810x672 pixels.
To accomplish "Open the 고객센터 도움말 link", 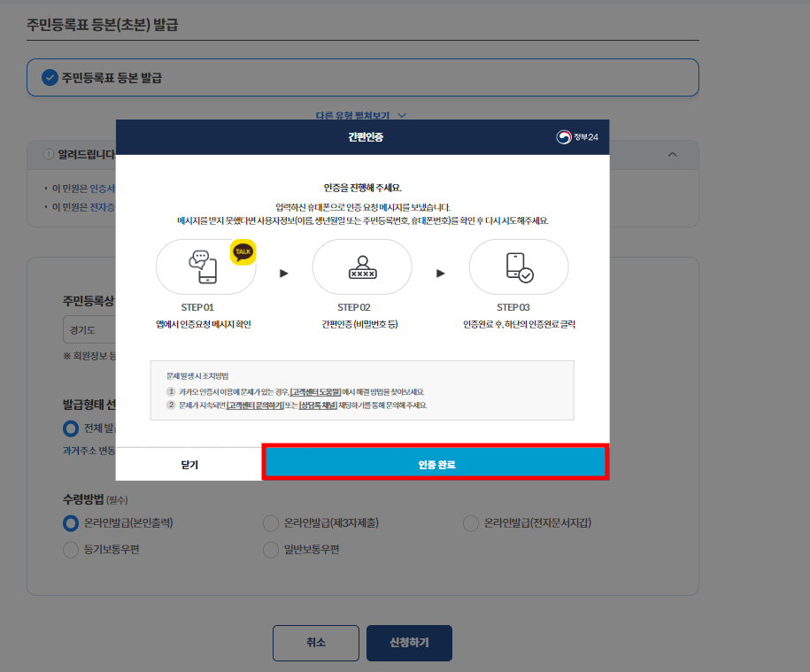I will click(315, 392).
